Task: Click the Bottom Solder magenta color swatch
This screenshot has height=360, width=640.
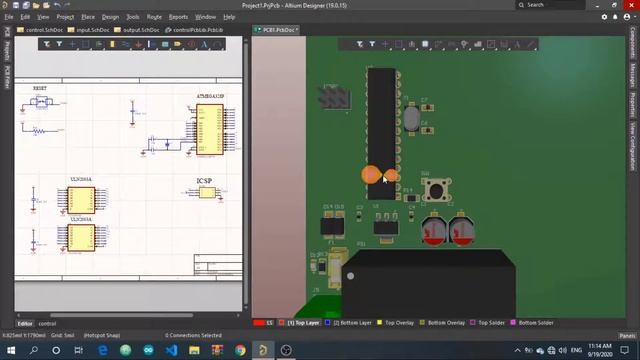Action: click(x=513, y=323)
